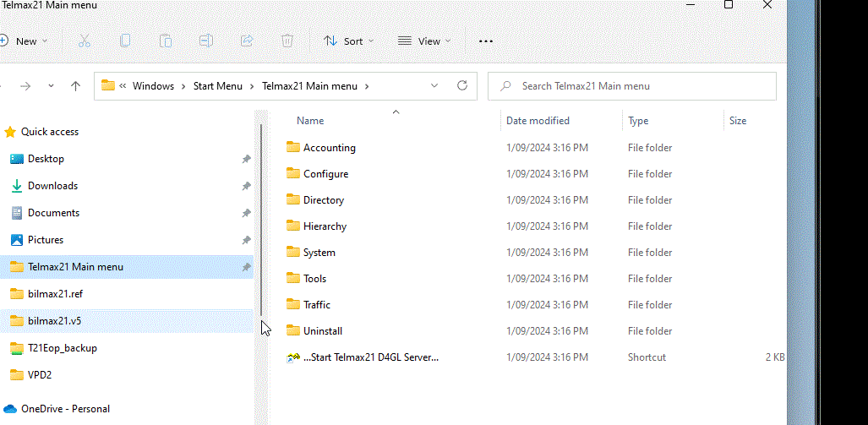Click the Search Telmax21 Main menu box
Image resolution: width=868 pixels, height=425 pixels.
point(631,86)
